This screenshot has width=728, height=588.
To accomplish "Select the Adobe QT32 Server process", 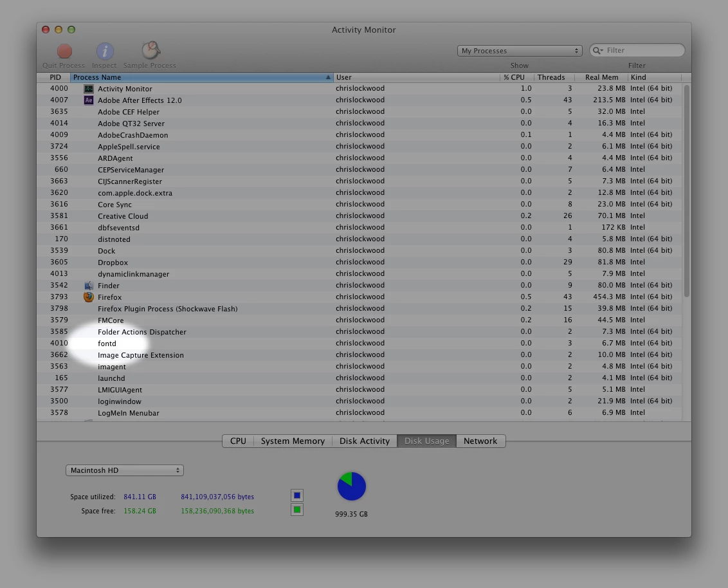I will pos(359,123).
